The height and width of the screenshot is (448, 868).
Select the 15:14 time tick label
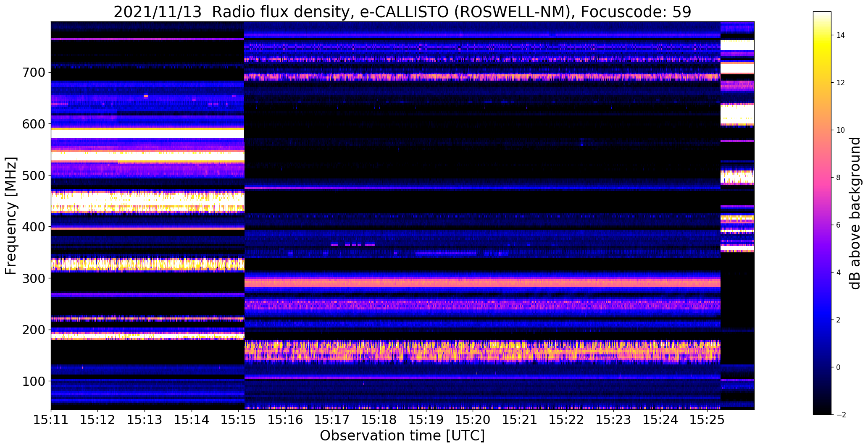tap(192, 419)
